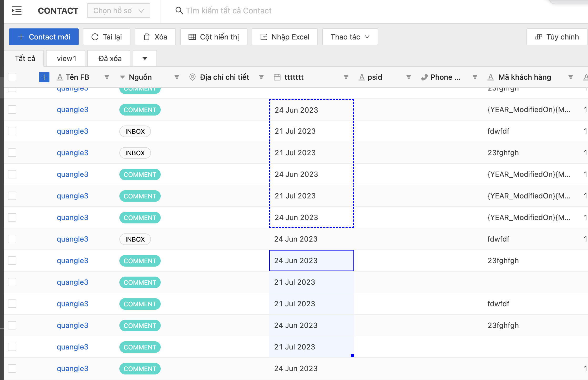The image size is (588, 380).
Task: Expand the Thao tác dropdown menu
Action: (x=350, y=37)
